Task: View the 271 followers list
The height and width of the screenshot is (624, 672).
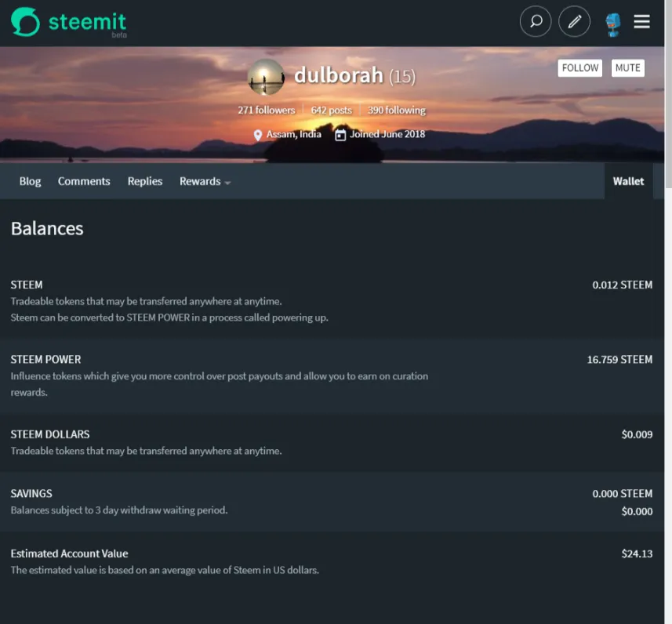Action: tap(267, 111)
